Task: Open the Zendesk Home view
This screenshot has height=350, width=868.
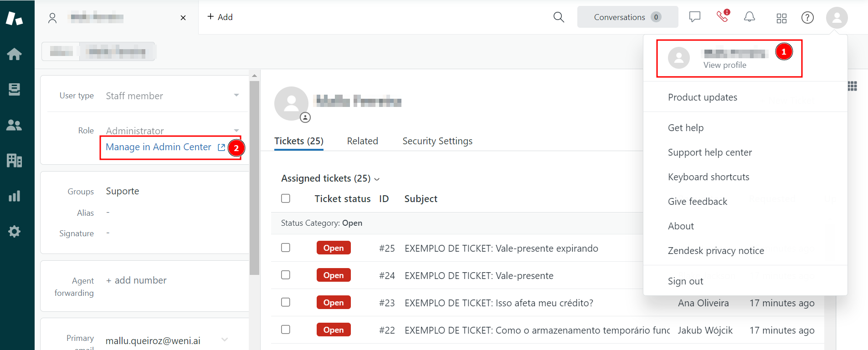Action: (14, 54)
